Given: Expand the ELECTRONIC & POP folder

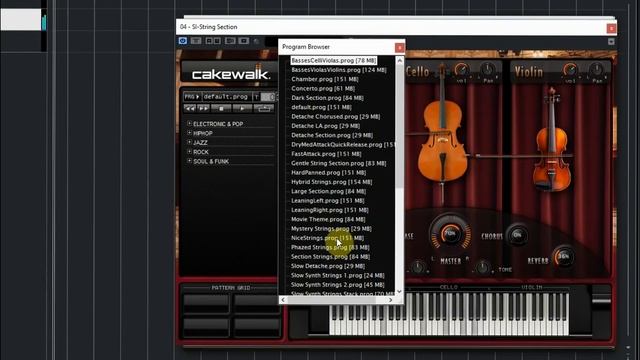Looking at the screenshot, I should click(x=189, y=123).
